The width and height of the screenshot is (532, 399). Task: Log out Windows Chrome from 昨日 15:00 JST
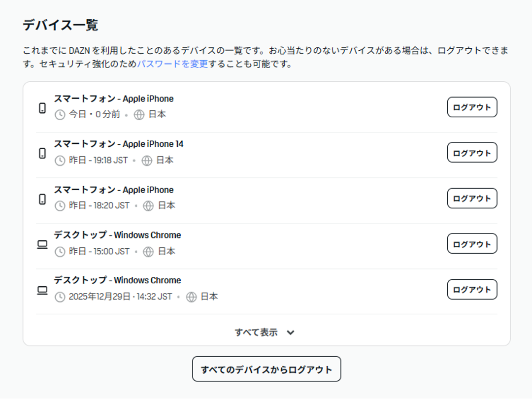[x=472, y=244]
